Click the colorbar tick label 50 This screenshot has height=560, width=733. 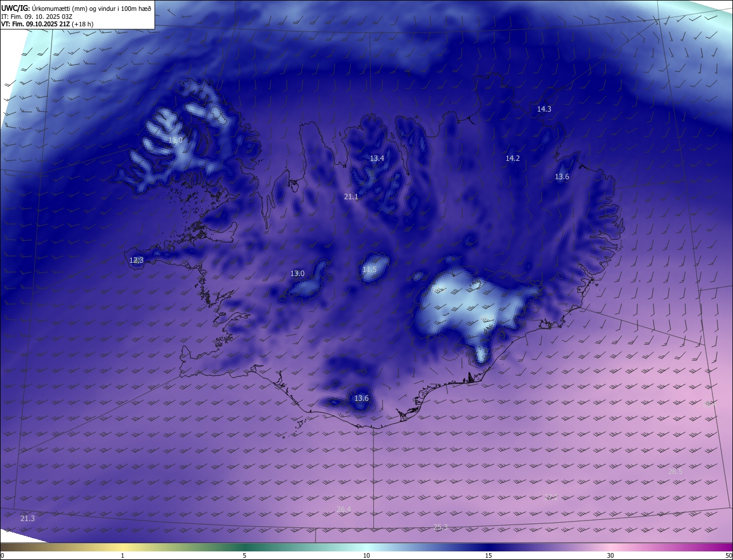[728, 555]
